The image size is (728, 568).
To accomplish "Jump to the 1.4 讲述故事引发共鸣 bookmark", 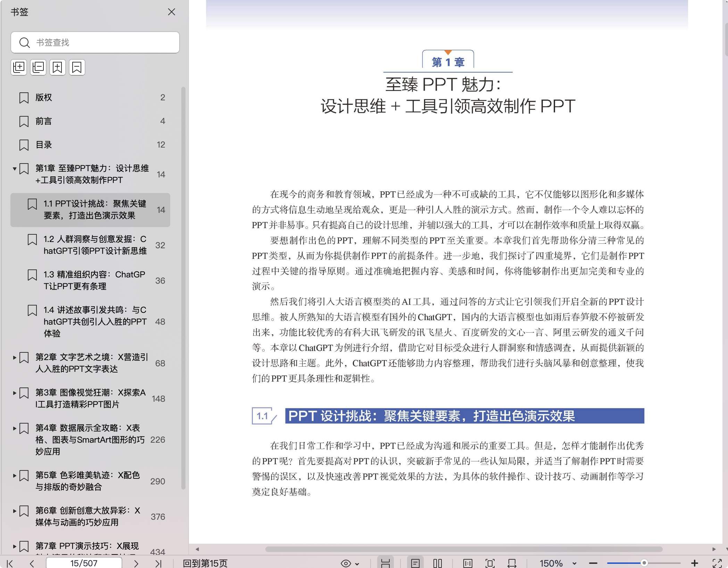I will [95, 321].
